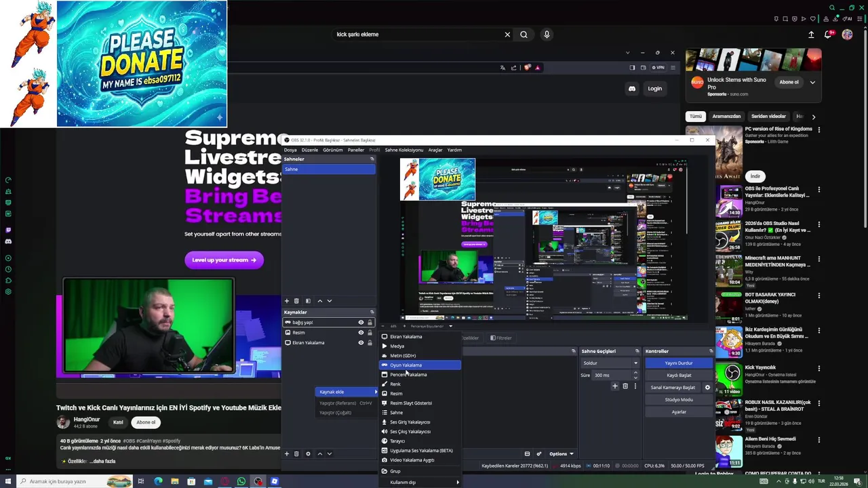Open the Dosya menu in OBS
This screenshot has height=488, width=868.
[290, 150]
